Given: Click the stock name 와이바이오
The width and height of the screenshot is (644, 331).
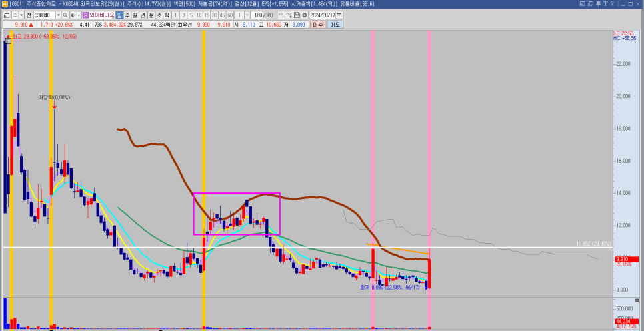Looking at the screenshot, I should tap(101, 15).
